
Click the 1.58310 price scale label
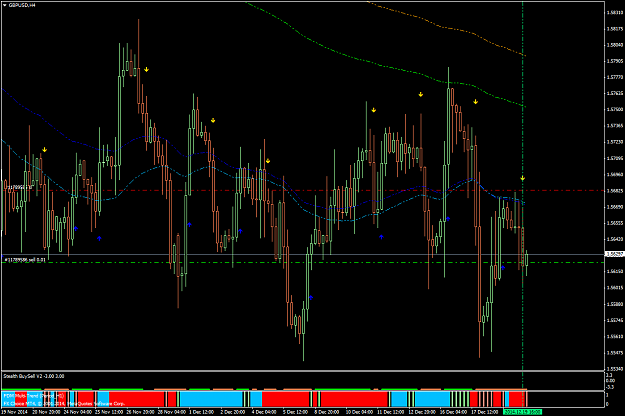click(x=615, y=12)
